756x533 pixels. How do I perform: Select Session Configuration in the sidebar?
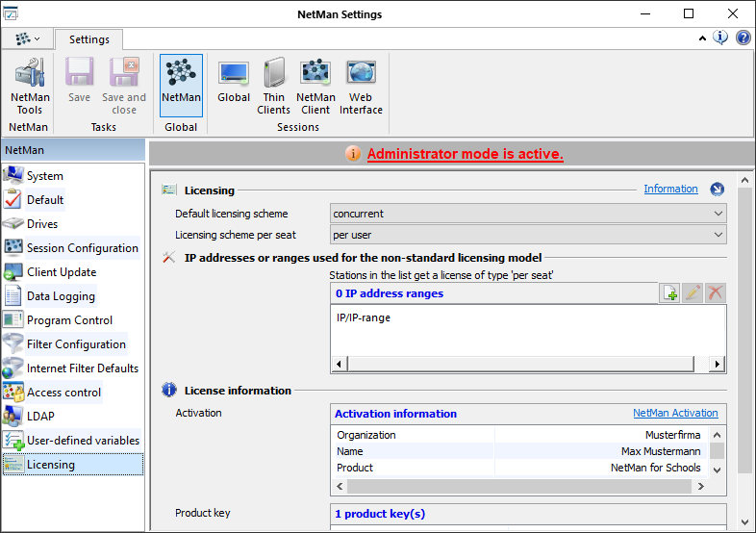coord(82,248)
